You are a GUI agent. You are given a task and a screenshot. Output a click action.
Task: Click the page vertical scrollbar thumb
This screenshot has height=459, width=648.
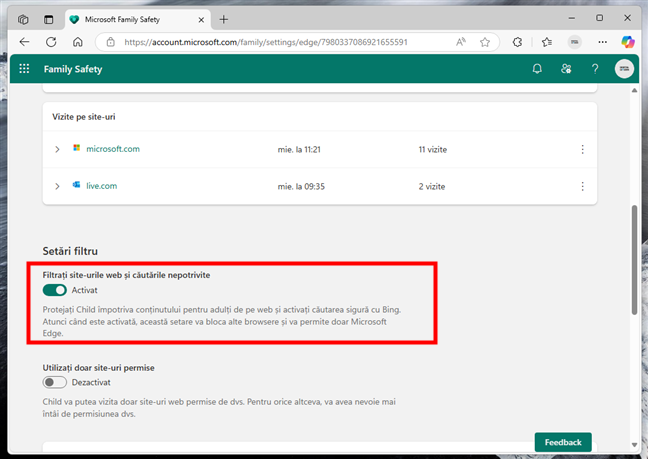634,260
